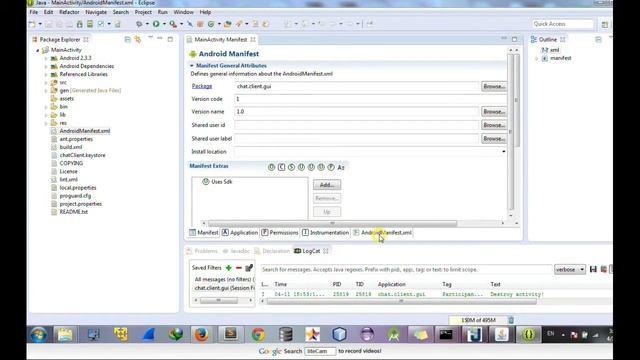
Task: Click the Run Last Tool icon with red toolbox
Action: [x=173, y=24]
